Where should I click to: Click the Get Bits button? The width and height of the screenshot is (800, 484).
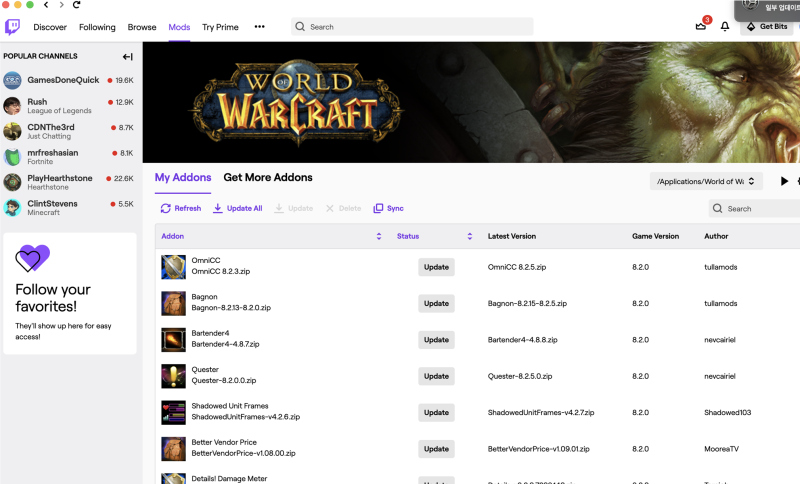click(767, 27)
